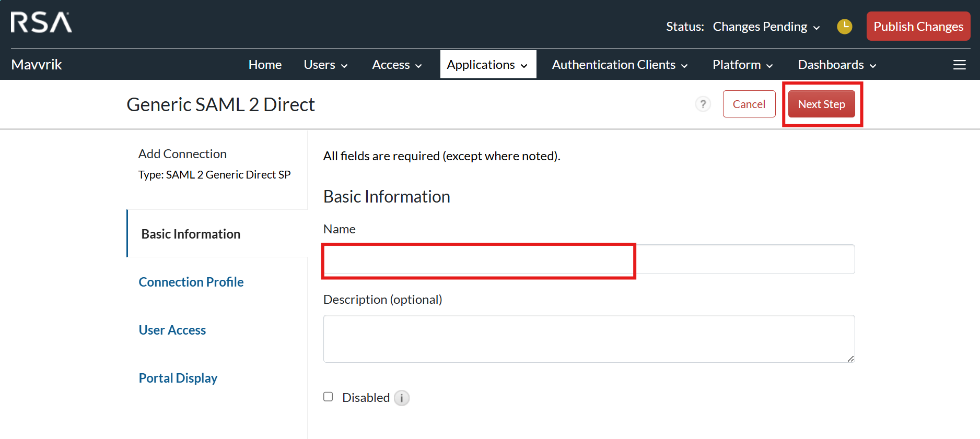Screen dimensions: 980x439
Task: Open the Users dropdown menu
Action: tap(325, 65)
